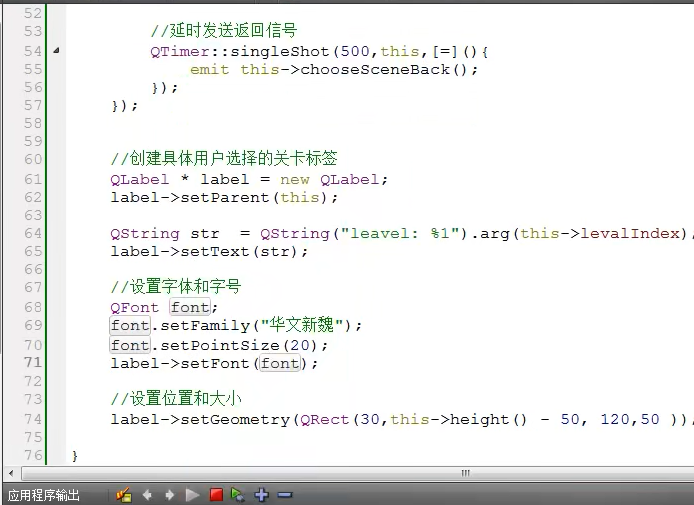Click the first QString type on line 64

(x=145, y=234)
